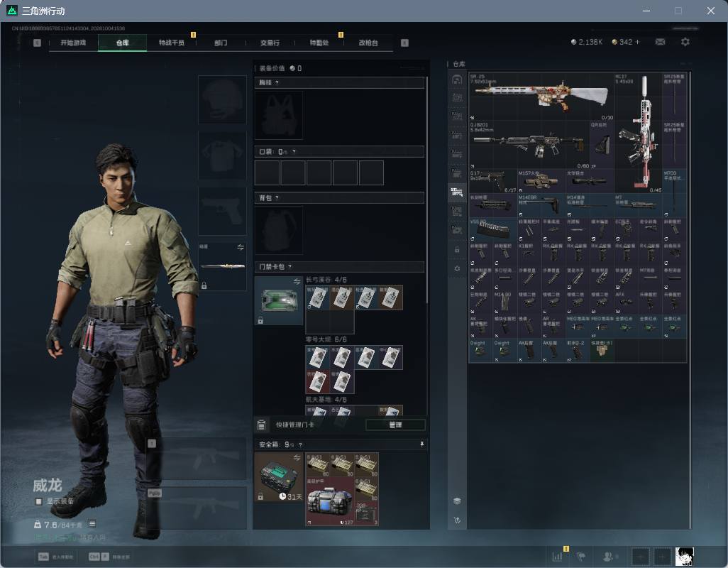This screenshot has height=568, width=728.
Task: Click the stacked layers icon in warehouse sidebar
Action: [457, 501]
